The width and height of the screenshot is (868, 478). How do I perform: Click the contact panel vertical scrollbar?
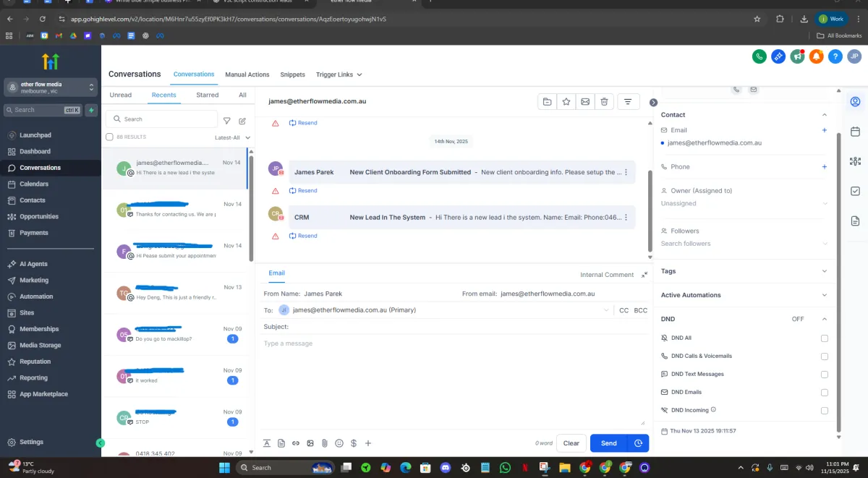838,282
